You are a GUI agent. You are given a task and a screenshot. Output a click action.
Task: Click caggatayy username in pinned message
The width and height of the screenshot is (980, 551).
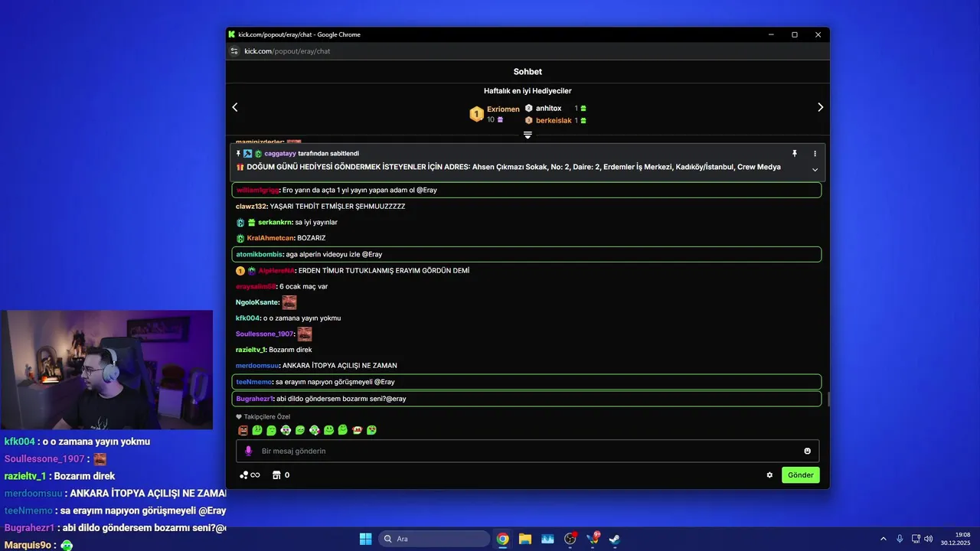280,154
